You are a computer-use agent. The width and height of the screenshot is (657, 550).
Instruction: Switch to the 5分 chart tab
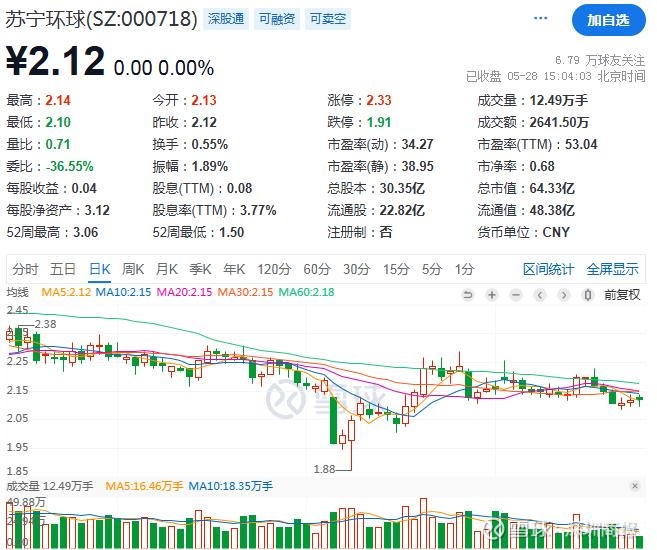click(x=432, y=269)
